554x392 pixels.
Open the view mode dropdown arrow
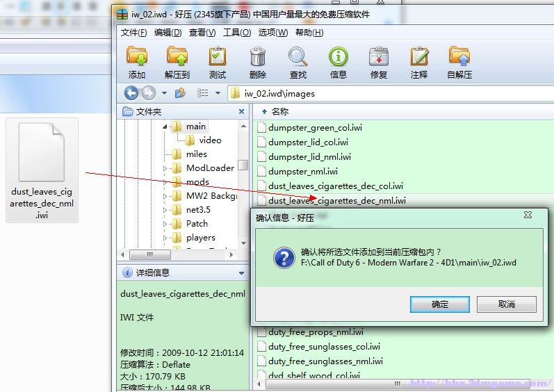click(x=218, y=93)
